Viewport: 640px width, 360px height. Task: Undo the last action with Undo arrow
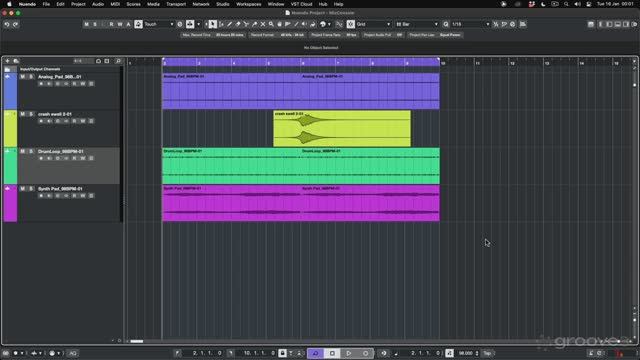[7, 24]
